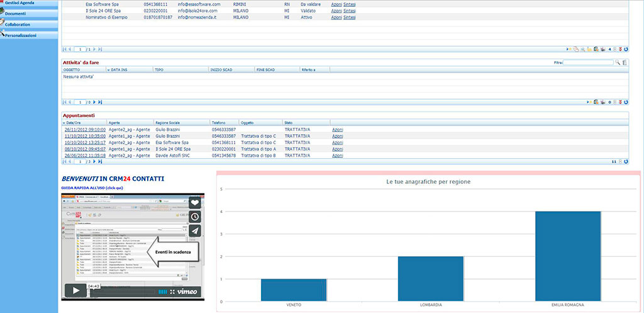Click the Attivita' Filtra input field
This screenshot has height=313, width=644.
(x=588, y=62)
